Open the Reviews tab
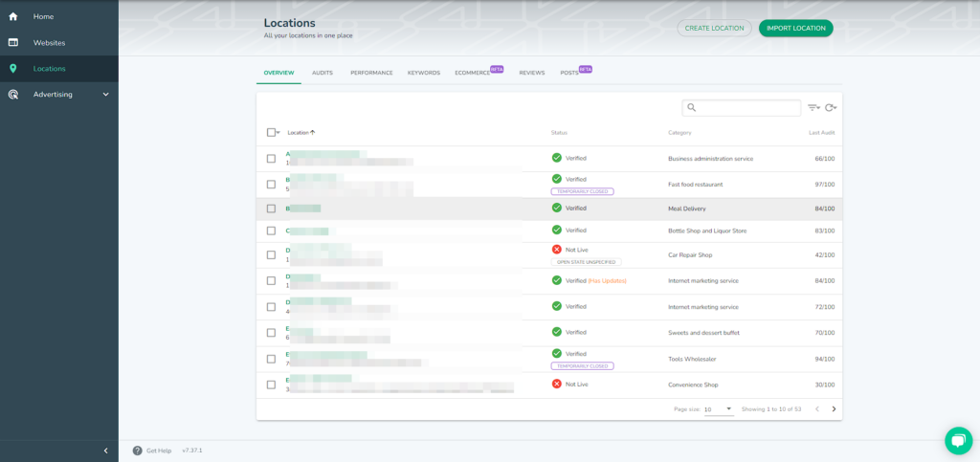980x462 pixels. tap(532, 73)
